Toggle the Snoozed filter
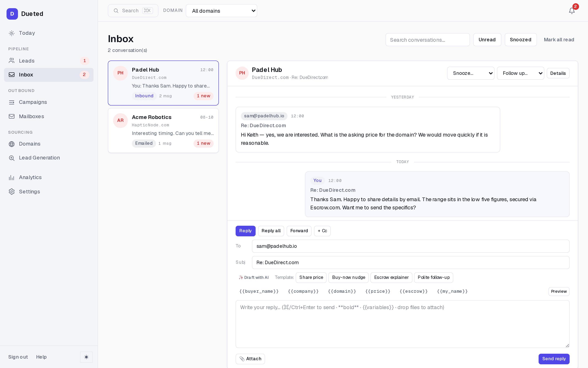Image resolution: width=588 pixels, height=368 pixels. click(x=520, y=40)
